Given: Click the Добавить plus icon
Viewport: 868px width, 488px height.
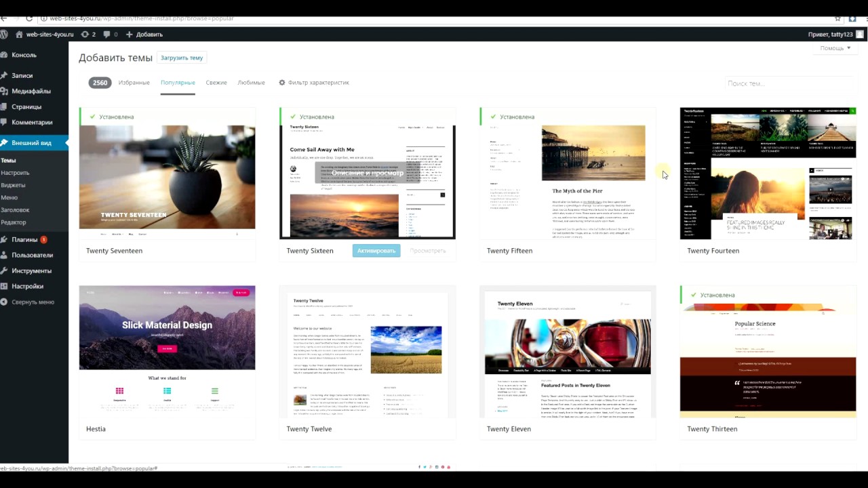Looking at the screenshot, I should [130, 34].
